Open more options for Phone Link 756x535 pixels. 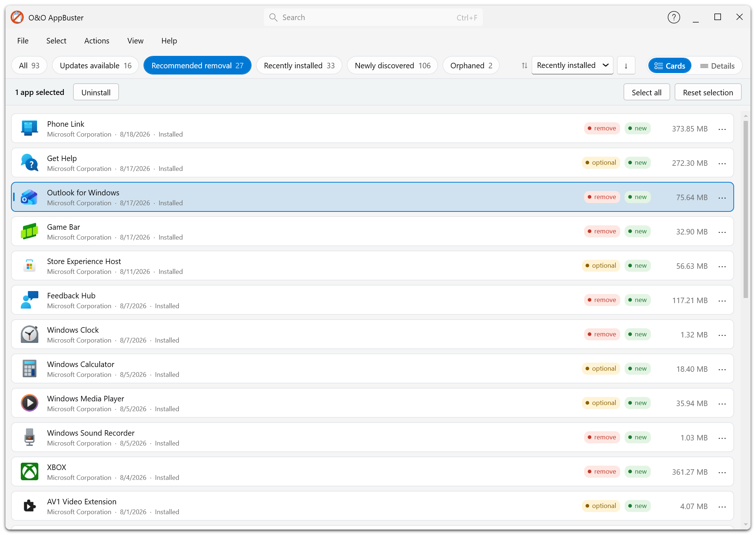click(722, 129)
